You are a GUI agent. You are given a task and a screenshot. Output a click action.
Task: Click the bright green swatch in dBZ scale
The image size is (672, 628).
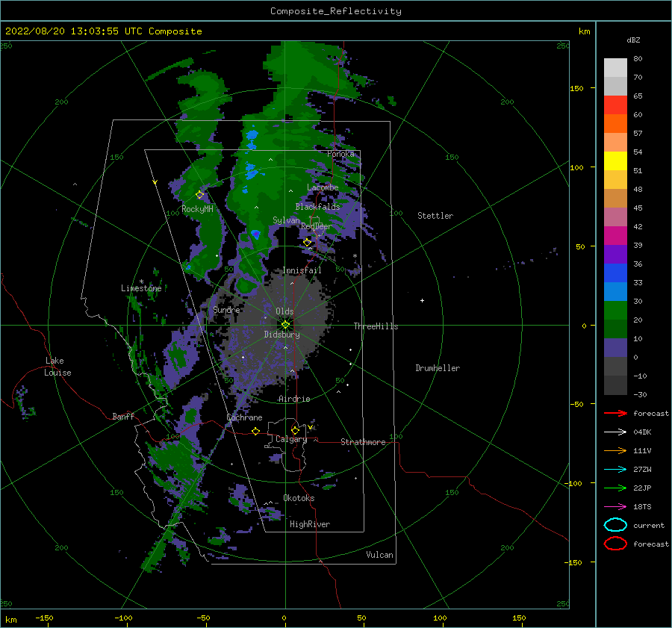(615, 310)
